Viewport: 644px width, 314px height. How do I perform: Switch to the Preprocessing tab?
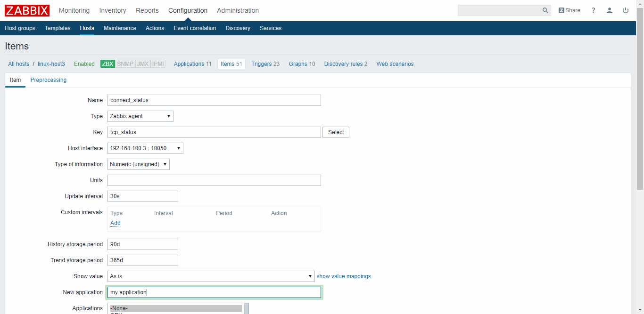[x=49, y=80]
